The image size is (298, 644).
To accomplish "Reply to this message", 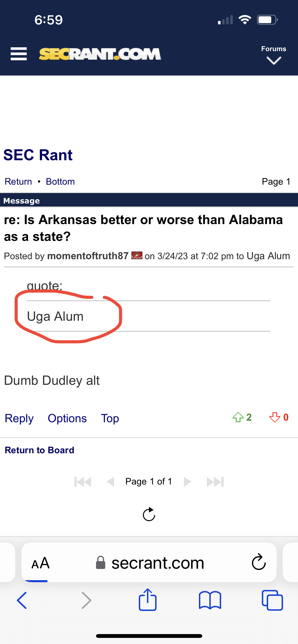I will [19, 418].
